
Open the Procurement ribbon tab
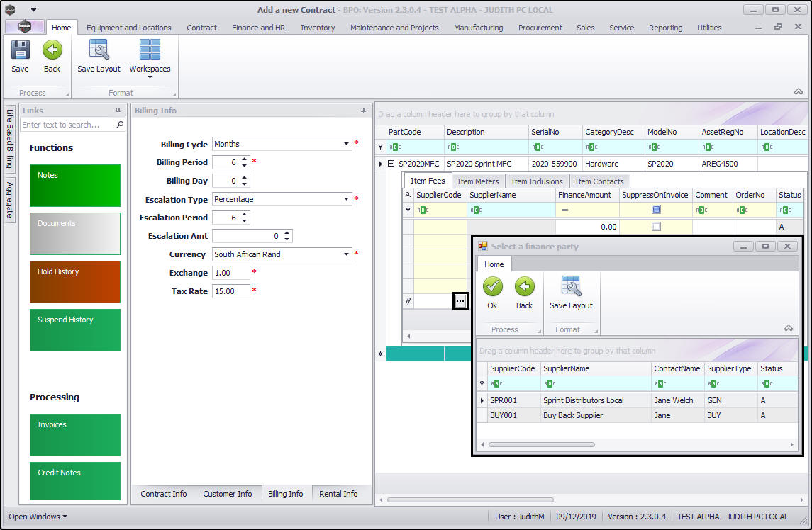pyautogui.click(x=540, y=28)
